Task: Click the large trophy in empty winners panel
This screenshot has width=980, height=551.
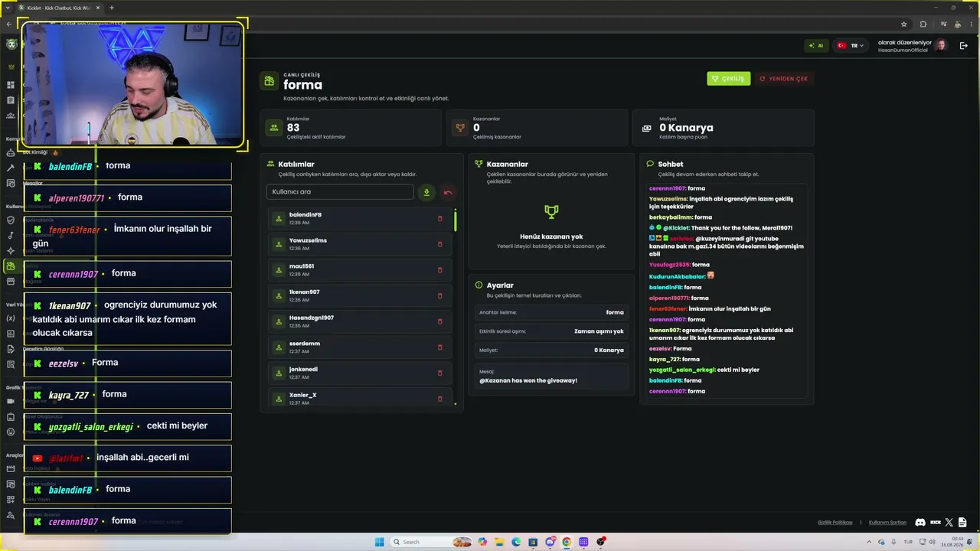Action: coord(551,212)
